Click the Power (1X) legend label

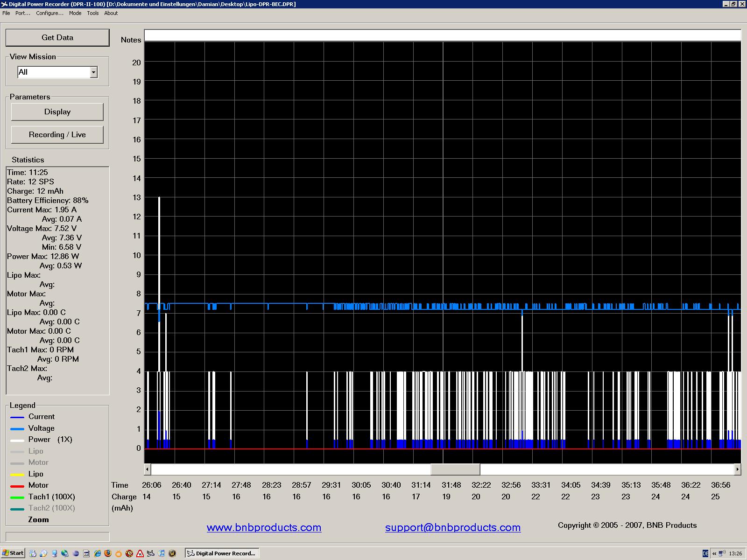click(50, 440)
